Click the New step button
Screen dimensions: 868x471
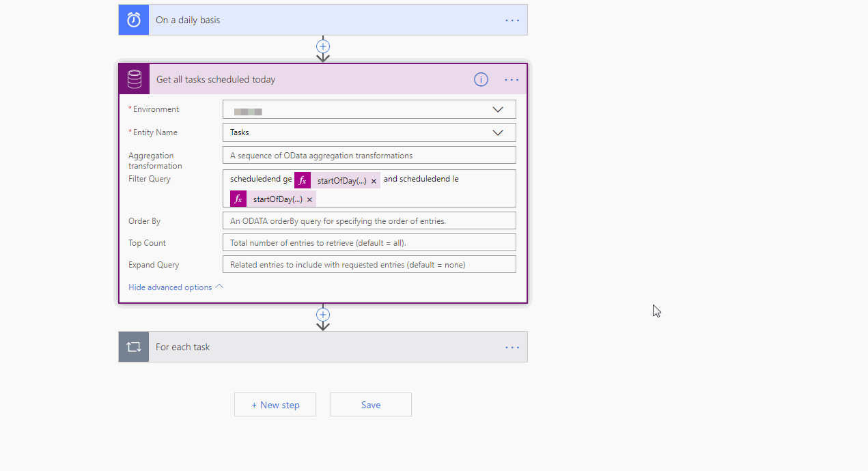coord(275,404)
